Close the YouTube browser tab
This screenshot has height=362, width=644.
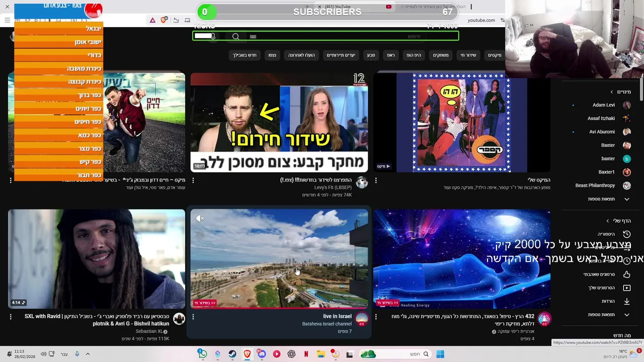319,7
